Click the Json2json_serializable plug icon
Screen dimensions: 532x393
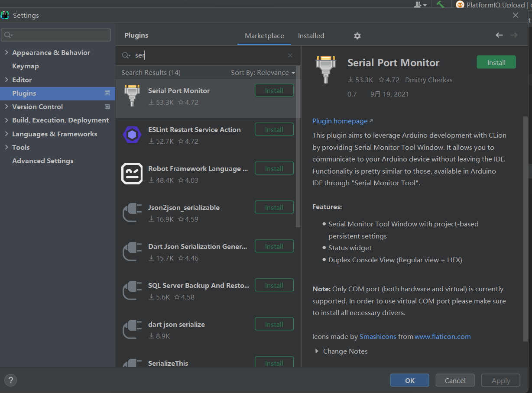[132, 213]
